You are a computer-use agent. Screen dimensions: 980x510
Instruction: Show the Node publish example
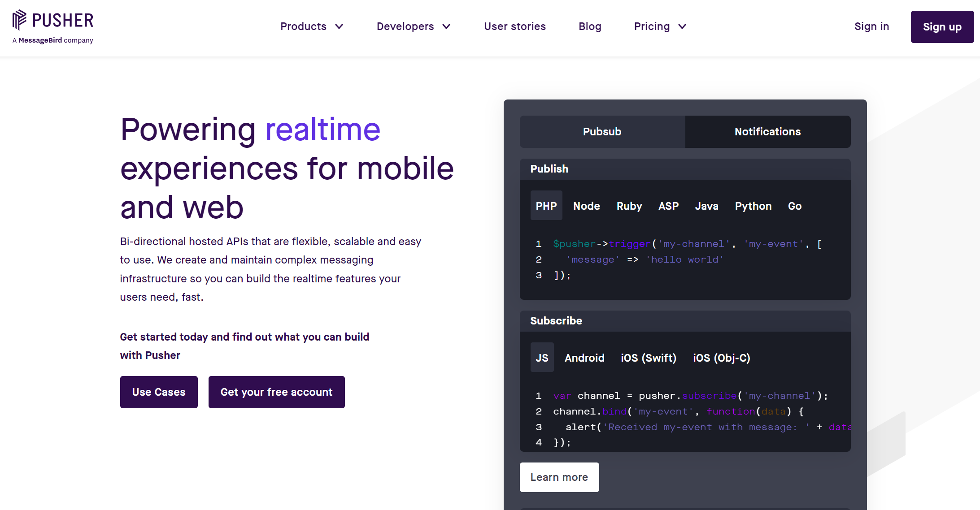(x=586, y=206)
